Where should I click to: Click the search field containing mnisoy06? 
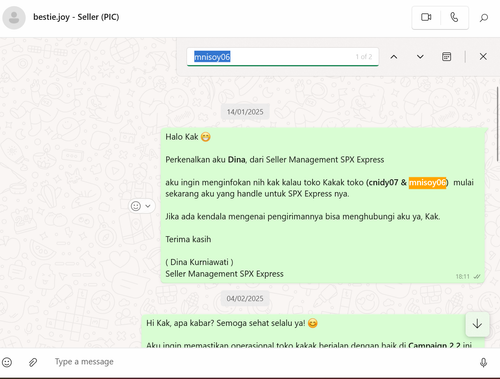tap(282, 57)
